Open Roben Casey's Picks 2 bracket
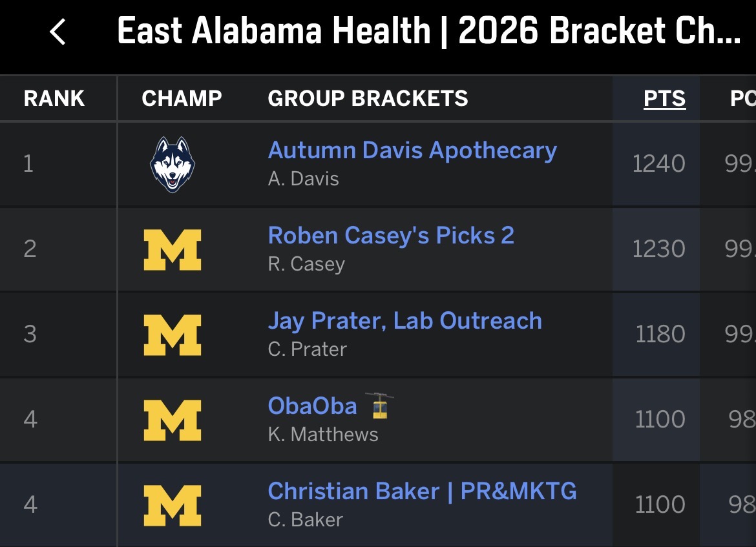The image size is (756, 547). pos(391,236)
